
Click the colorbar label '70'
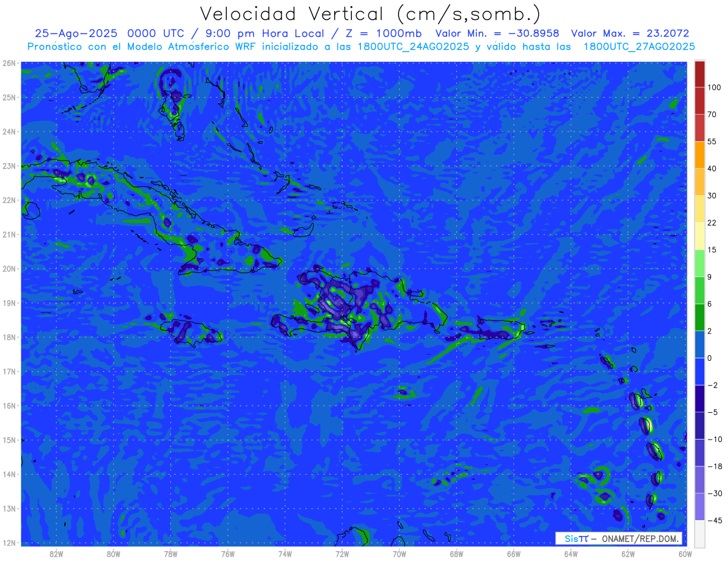pos(712,114)
